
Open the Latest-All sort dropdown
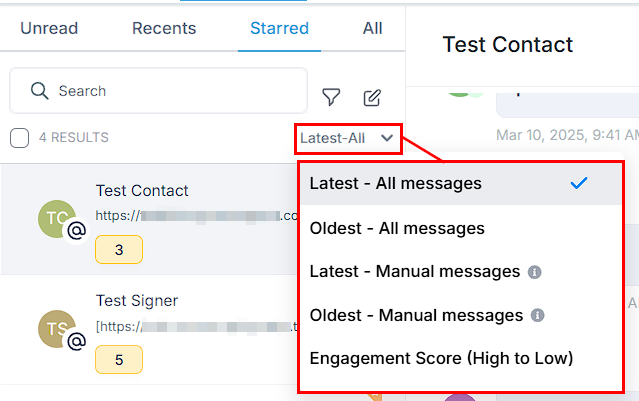pyautogui.click(x=348, y=139)
